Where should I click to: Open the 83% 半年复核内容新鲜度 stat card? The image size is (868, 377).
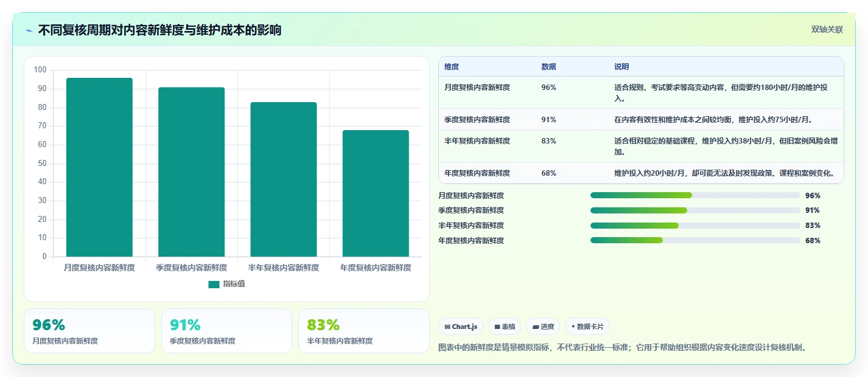click(x=364, y=331)
